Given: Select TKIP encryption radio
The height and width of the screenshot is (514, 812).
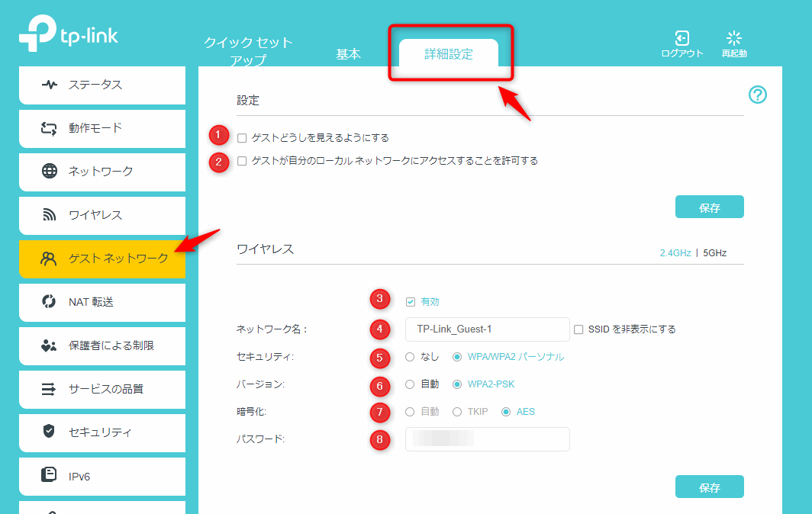Looking at the screenshot, I should point(456,412).
